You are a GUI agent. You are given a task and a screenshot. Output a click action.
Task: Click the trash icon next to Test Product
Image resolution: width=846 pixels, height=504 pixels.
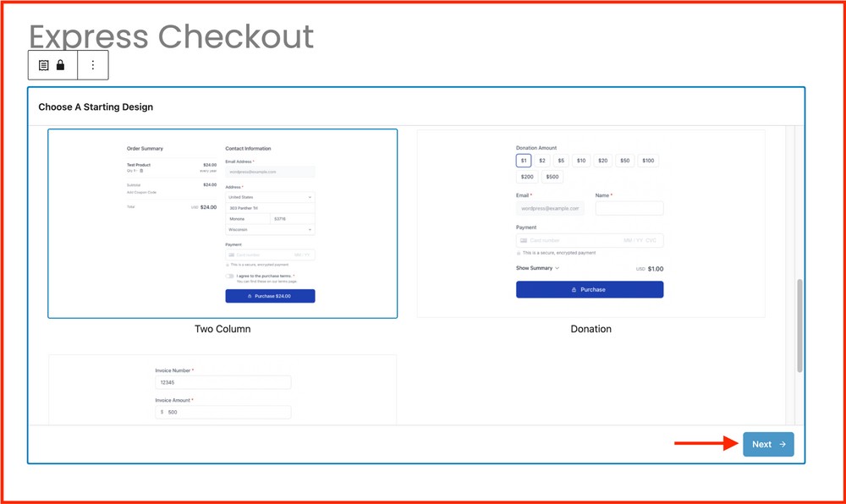(x=142, y=171)
